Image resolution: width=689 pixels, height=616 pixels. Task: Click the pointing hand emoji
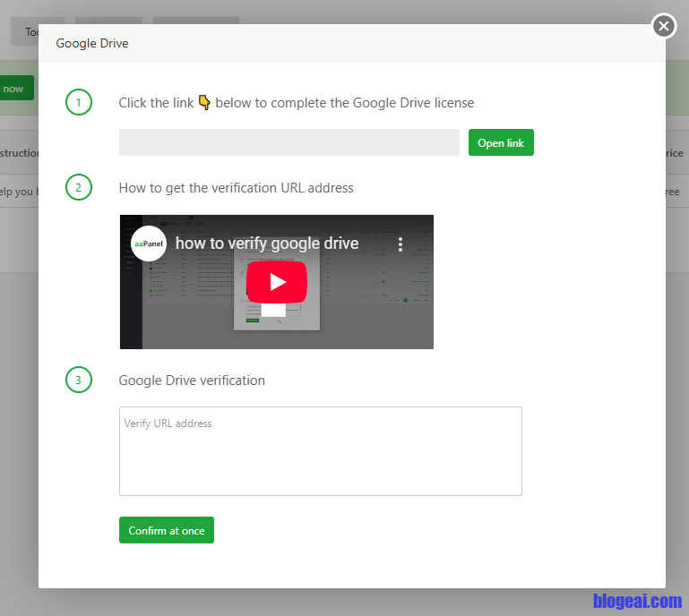[x=204, y=102]
